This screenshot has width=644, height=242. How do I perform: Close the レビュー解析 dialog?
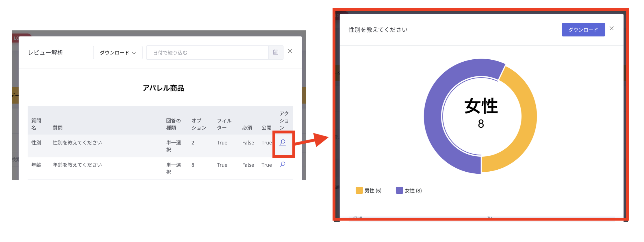[x=290, y=51]
